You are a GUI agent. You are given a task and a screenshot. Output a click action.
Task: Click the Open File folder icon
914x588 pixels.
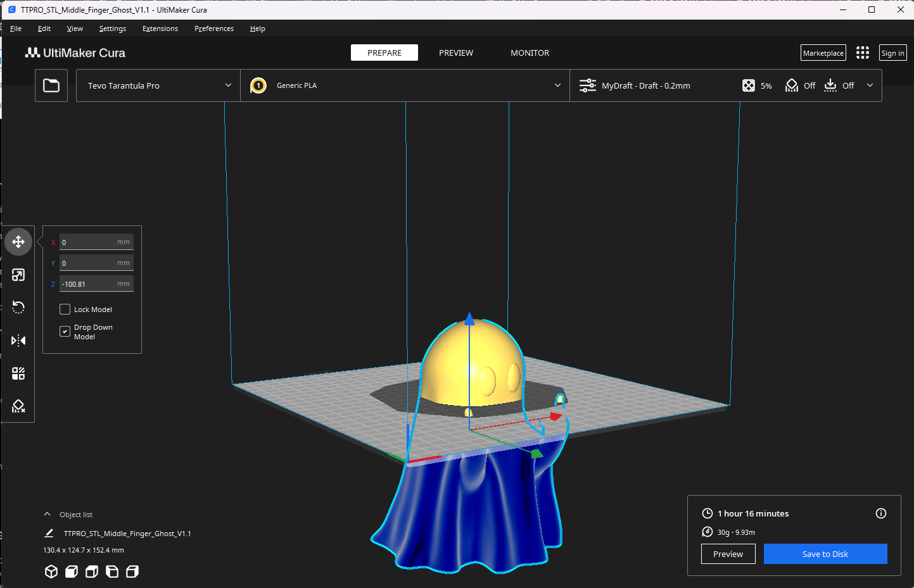pos(51,85)
